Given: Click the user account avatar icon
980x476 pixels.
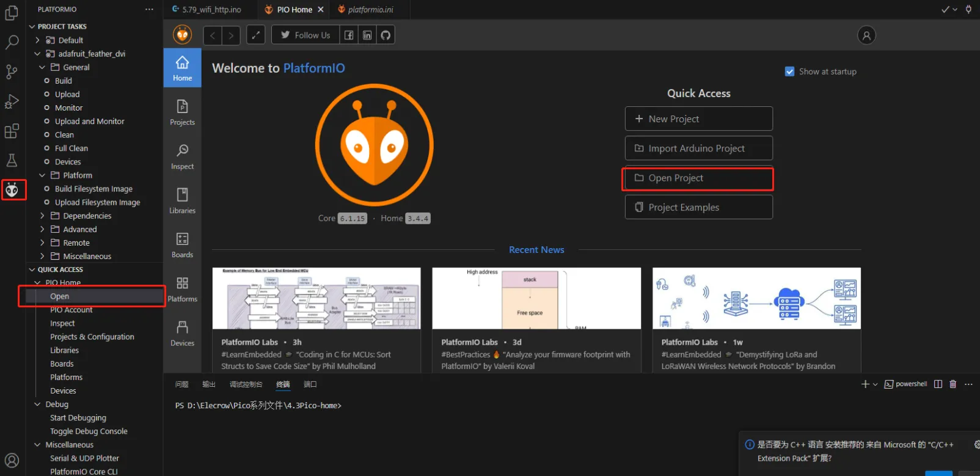Looking at the screenshot, I should [866, 35].
